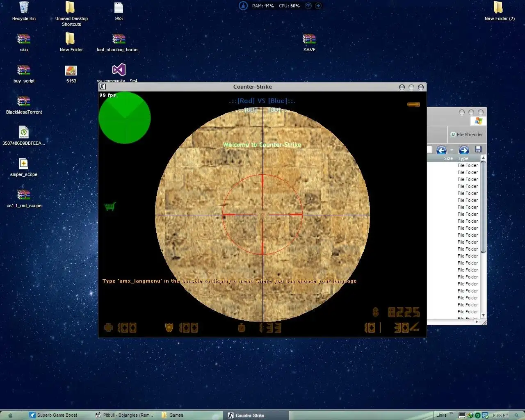Click the Counter-Strike window title text

tap(253, 87)
